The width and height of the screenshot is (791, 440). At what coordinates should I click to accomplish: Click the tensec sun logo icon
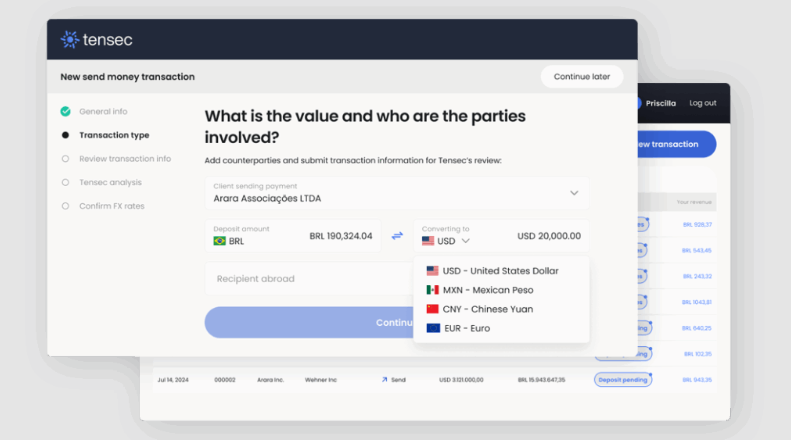click(70, 39)
